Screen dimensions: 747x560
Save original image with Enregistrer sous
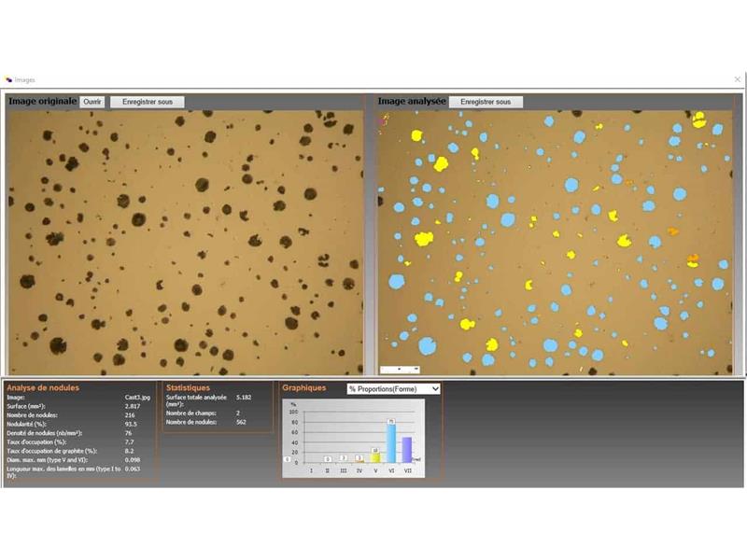pos(148,102)
